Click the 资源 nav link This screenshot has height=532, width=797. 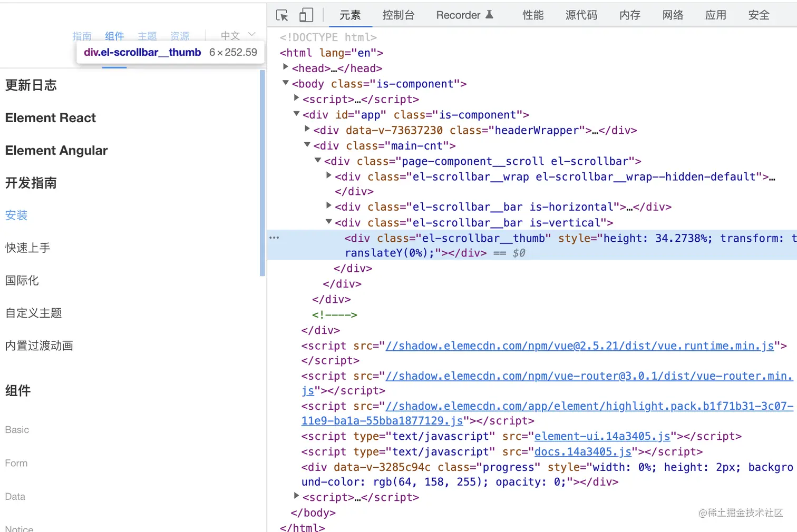[x=180, y=36]
